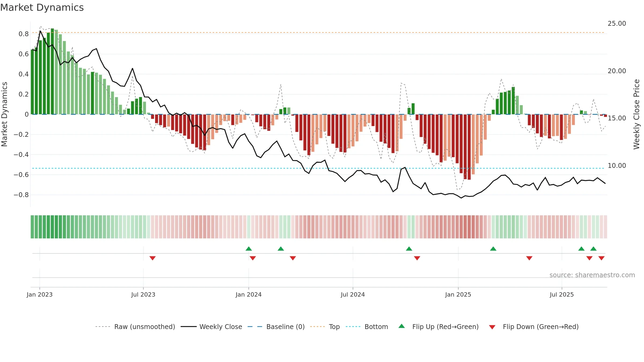Click the flip-down marker just after Jul 2023
This screenshot has height=362, width=644.
[x=152, y=258]
